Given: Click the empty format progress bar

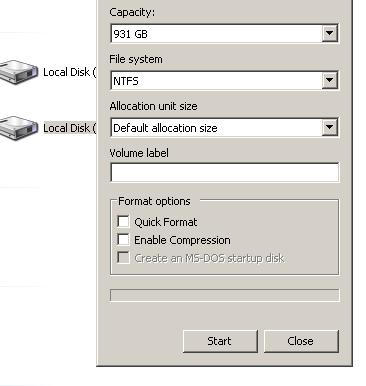Looking at the screenshot, I should 225,295.
